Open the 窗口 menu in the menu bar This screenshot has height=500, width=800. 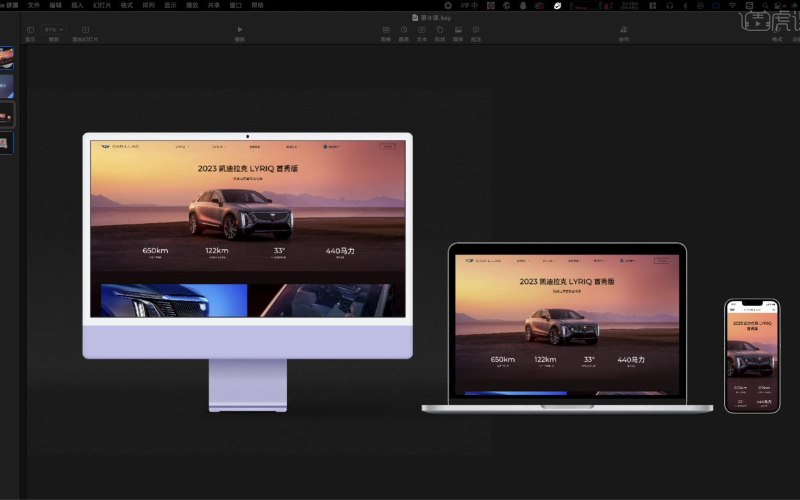point(236,5)
